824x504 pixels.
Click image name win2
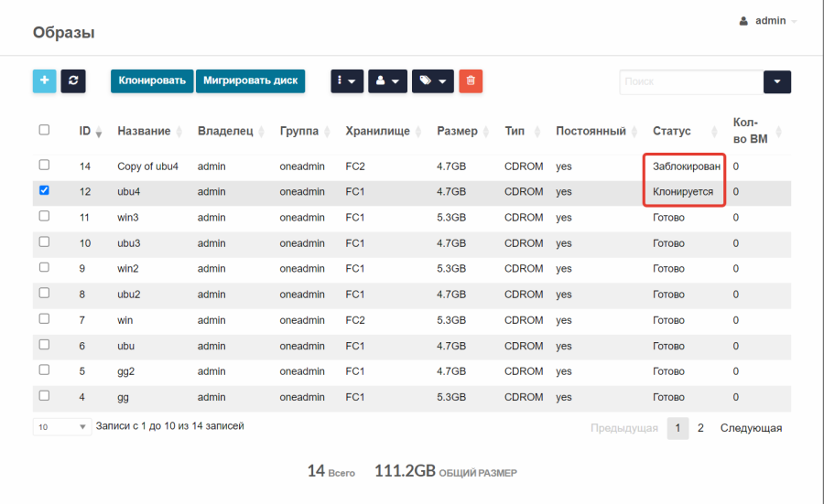[127, 269]
